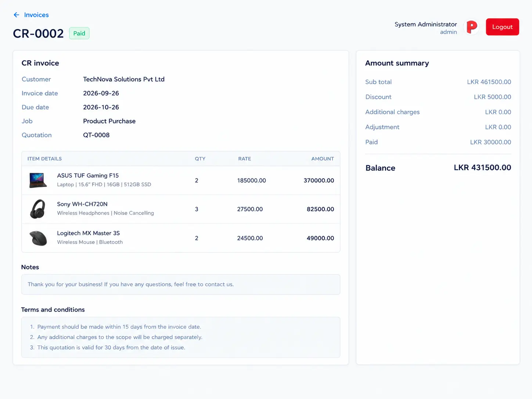Screen dimensions: 532x399
Task: Click the Notes section heading
Action: tap(30, 267)
